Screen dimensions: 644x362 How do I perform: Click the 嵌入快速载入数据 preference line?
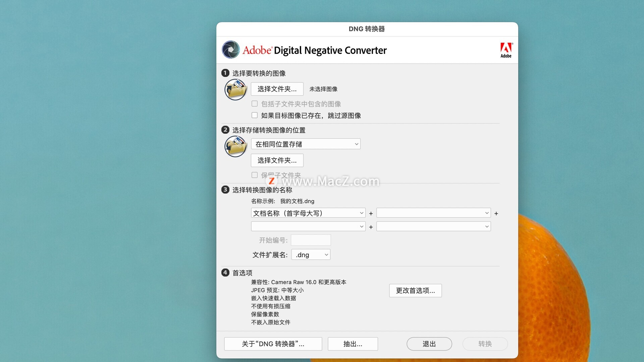point(273,298)
